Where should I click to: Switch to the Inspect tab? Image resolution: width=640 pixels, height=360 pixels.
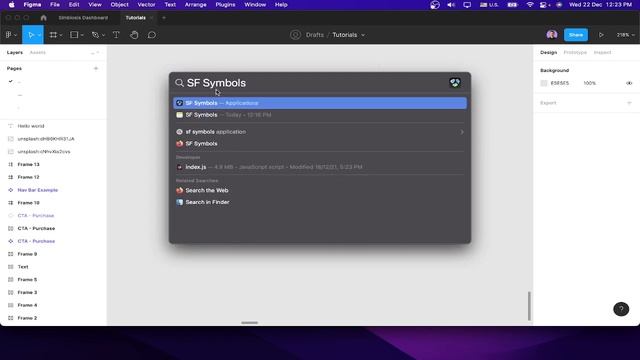tap(602, 53)
